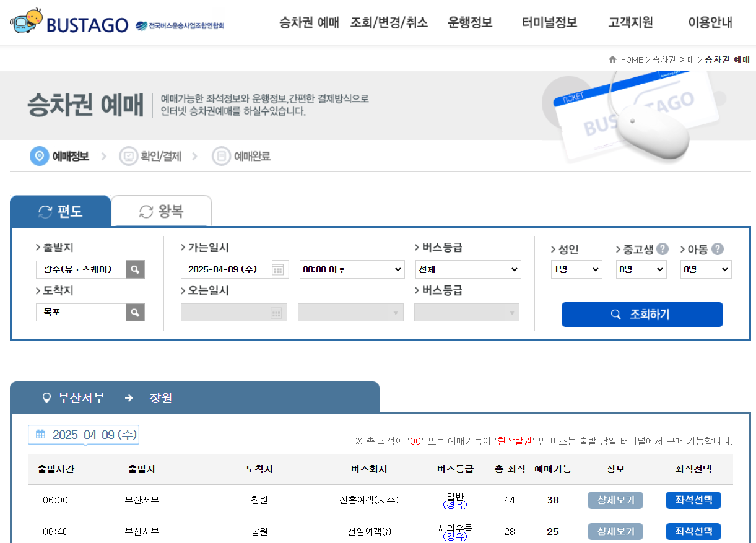Click available seats value 25
Image resolution: width=756 pixels, height=543 pixels.
pos(553,531)
